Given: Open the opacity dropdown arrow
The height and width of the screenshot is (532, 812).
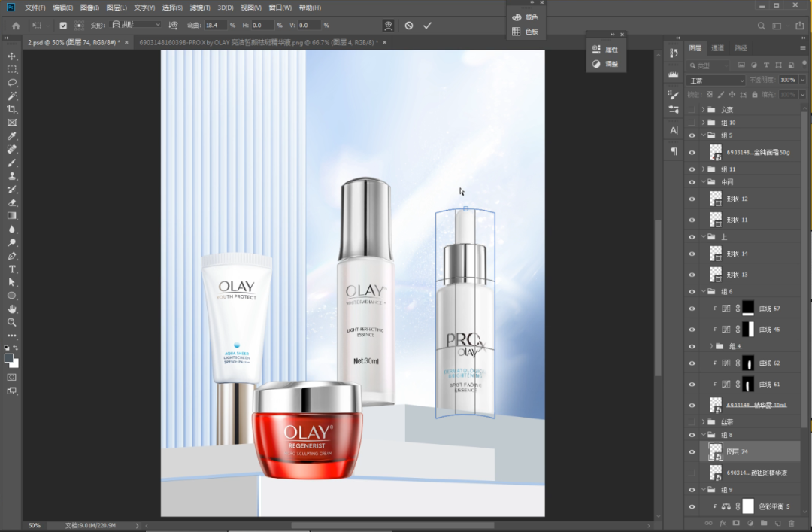Looking at the screenshot, I should point(803,80).
